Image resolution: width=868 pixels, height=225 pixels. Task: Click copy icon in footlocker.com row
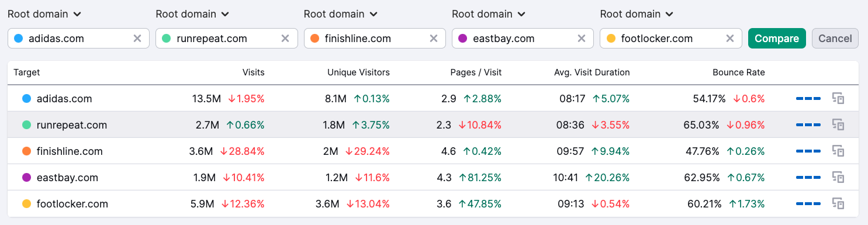pos(838,204)
